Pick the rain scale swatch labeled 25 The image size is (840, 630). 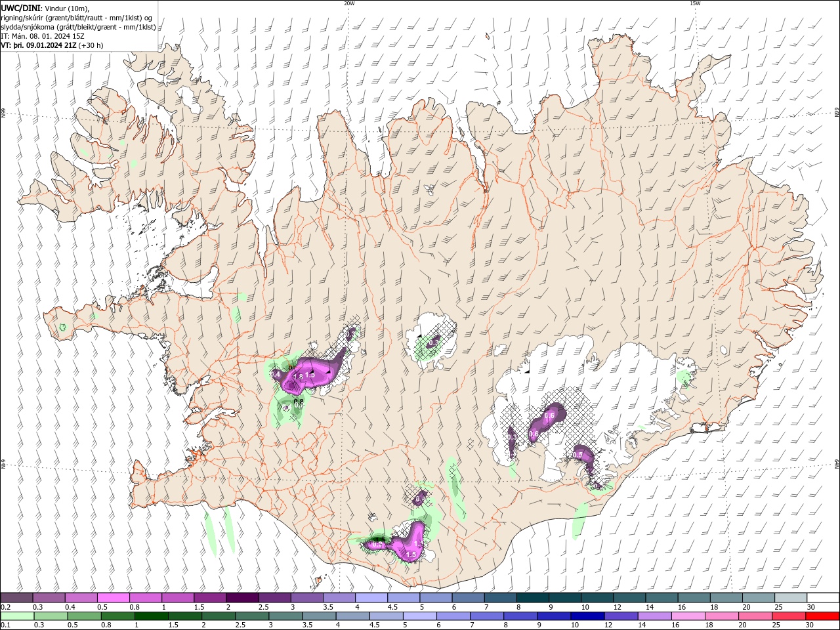pos(788,616)
